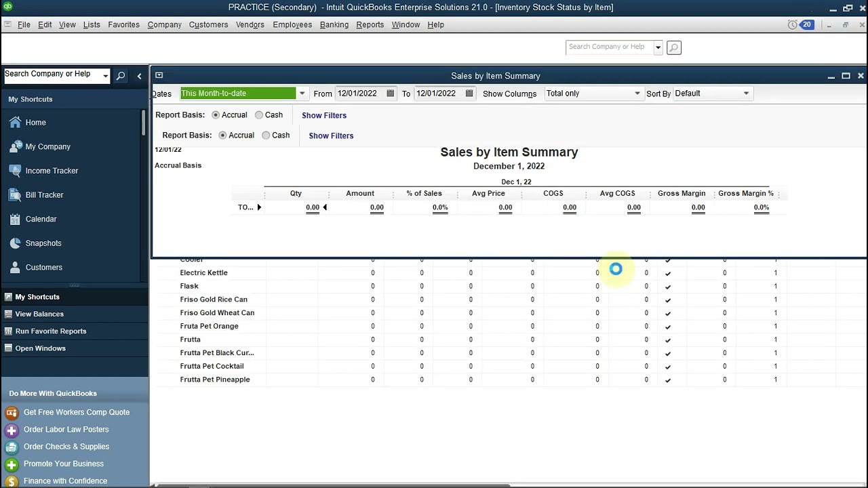Open My Company shortcut
The image size is (868, 488).
[x=47, y=146]
